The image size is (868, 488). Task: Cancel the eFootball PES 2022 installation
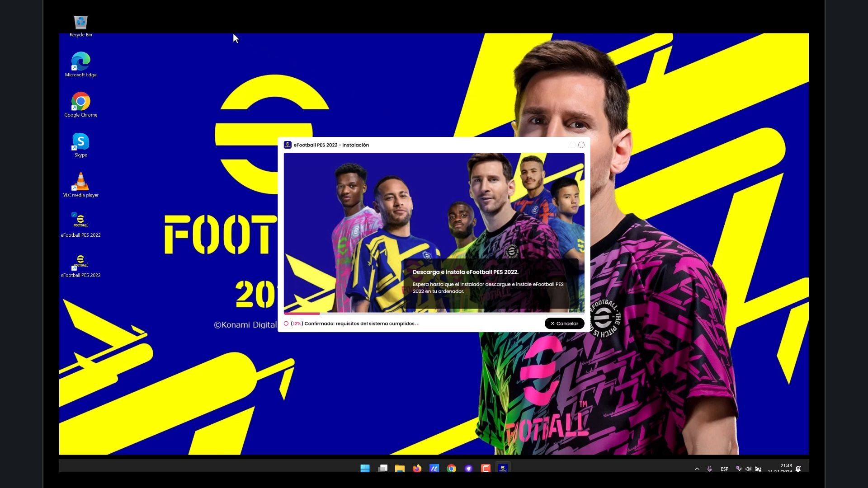point(564,324)
